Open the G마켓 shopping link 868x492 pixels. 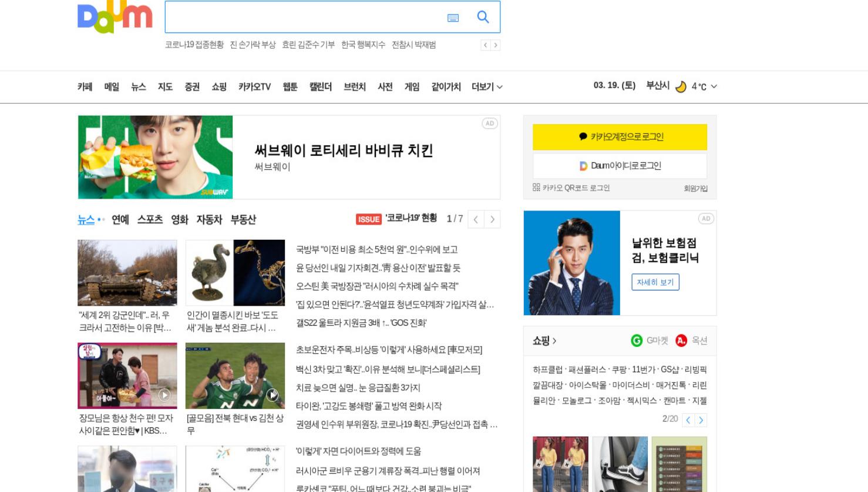[x=650, y=340]
